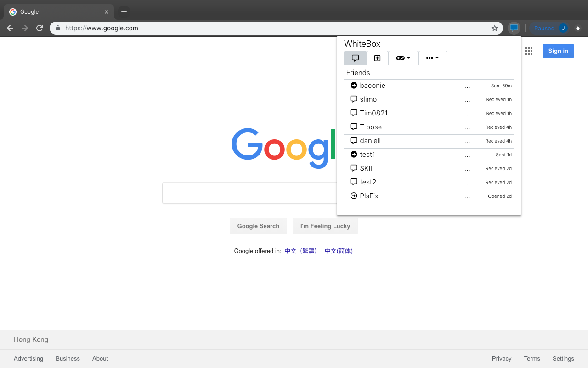The width and height of the screenshot is (588, 368).
Task: Click sent arrow icon next to baconie
Action: [x=354, y=86]
